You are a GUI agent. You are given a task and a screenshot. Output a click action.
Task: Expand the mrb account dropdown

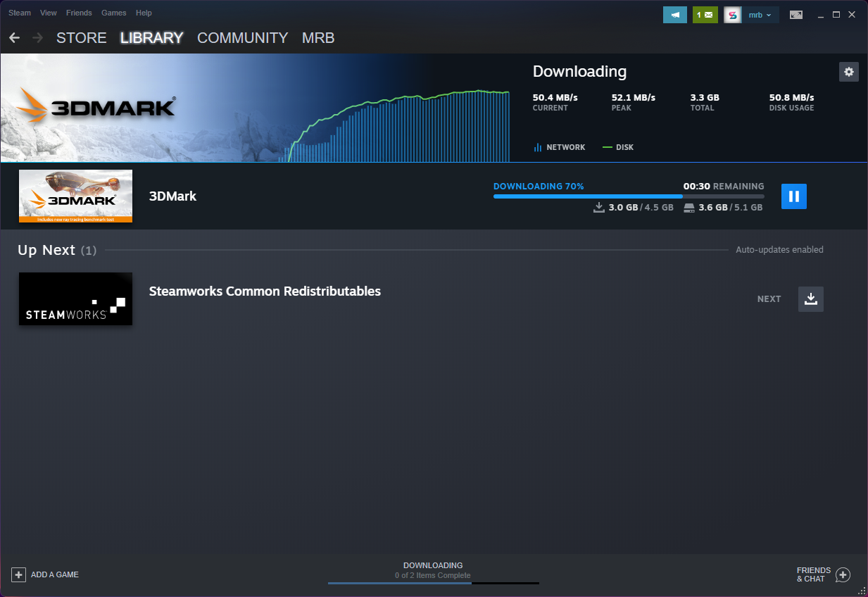760,15
